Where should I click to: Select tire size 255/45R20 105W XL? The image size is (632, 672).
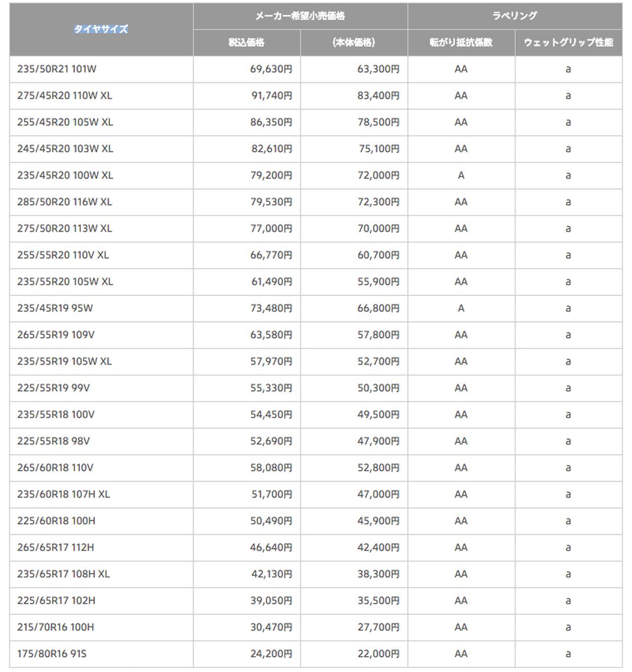tap(65, 122)
